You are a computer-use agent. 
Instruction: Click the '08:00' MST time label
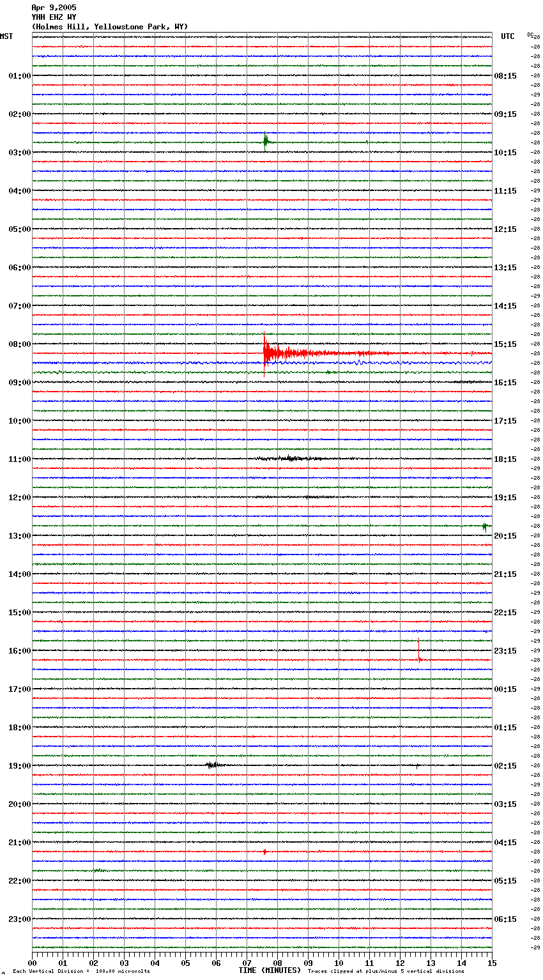pyautogui.click(x=19, y=344)
